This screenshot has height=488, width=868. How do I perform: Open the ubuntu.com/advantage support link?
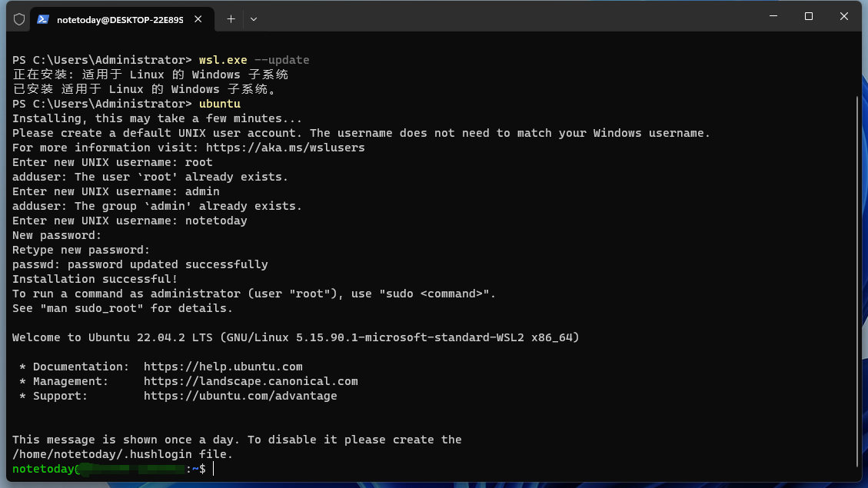tap(240, 396)
